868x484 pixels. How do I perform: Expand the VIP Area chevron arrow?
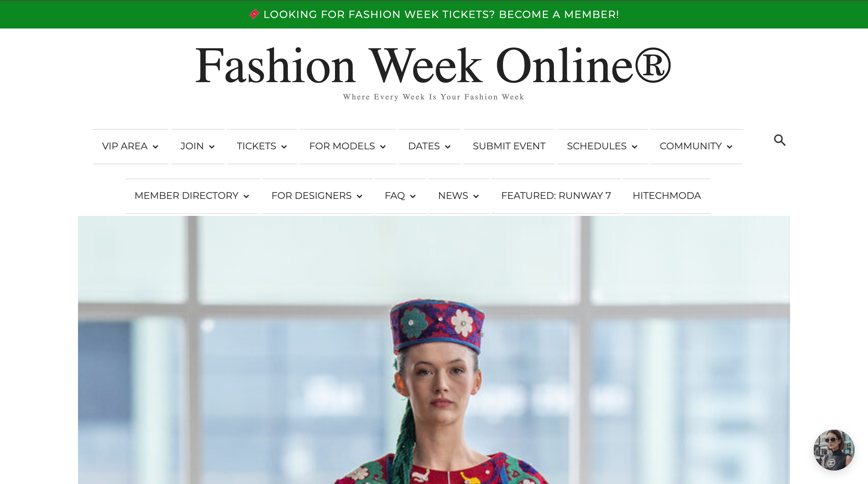point(156,147)
